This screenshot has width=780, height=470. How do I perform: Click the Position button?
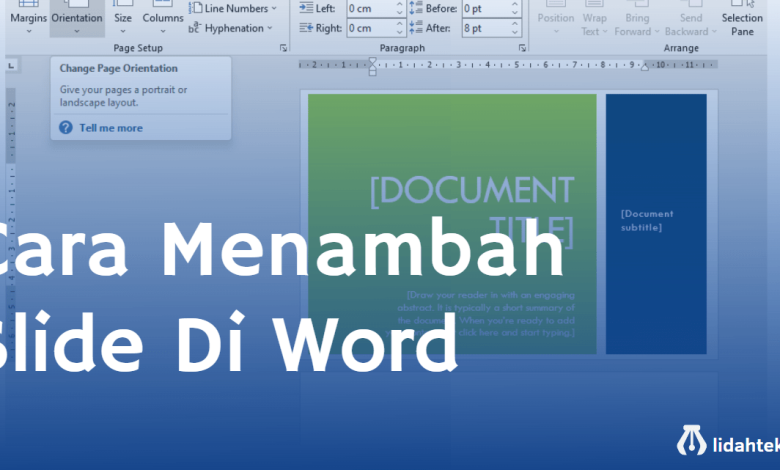pyautogui.click(x=556, y=18)
